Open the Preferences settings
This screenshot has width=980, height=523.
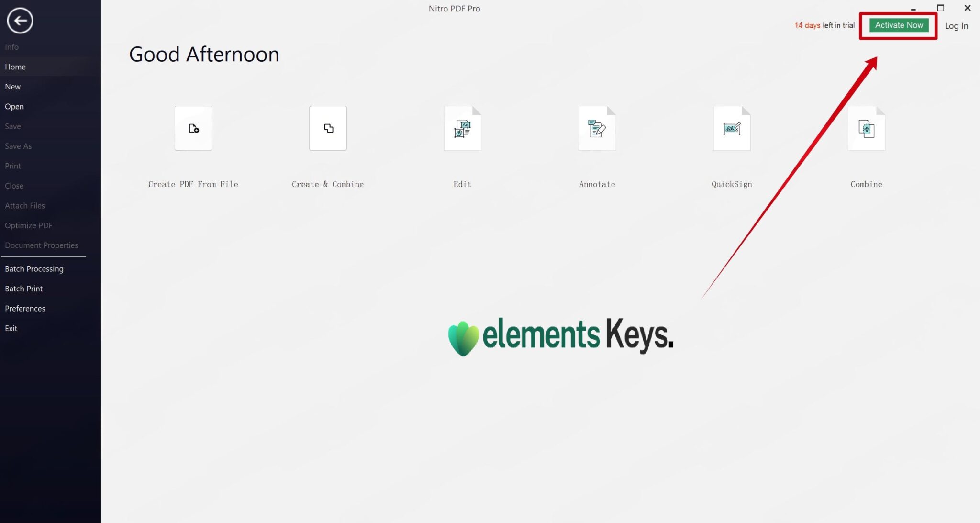click(25, 308)
